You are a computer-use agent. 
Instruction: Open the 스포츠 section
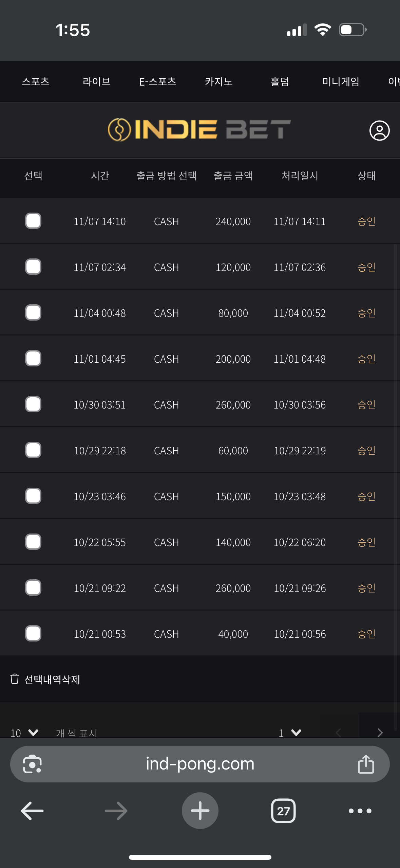click(x=36, y=82)
